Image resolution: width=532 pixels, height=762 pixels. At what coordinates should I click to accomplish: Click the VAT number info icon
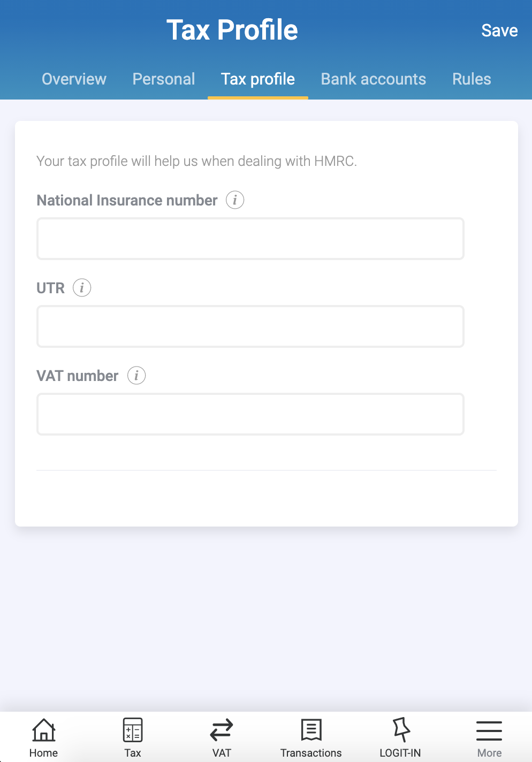point(136,376)
